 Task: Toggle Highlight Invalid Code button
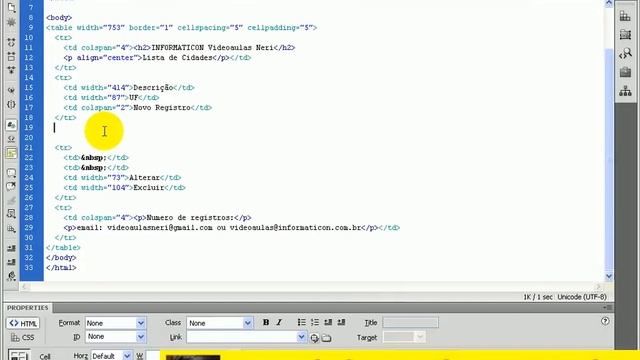[11, 139]
